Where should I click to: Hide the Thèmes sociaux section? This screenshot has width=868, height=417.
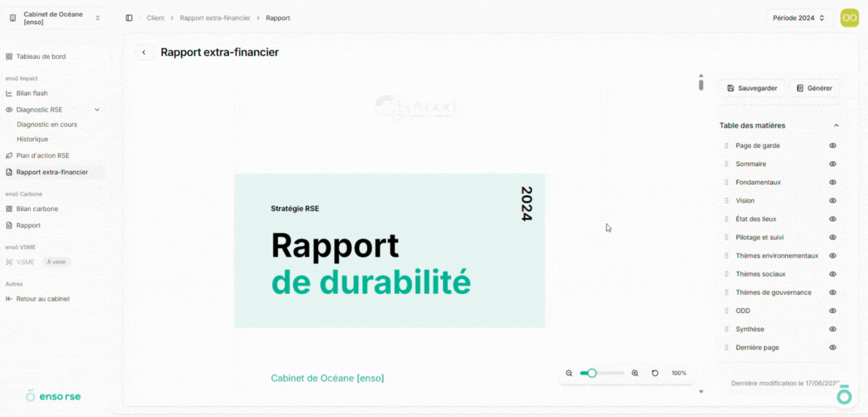click(x=833, y=274)
